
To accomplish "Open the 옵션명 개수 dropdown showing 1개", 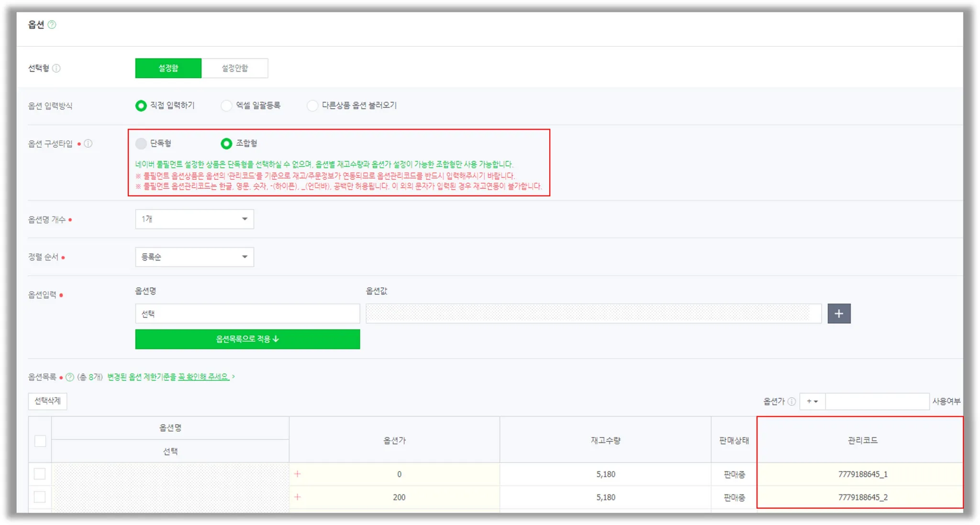I will (x=194, y=219).
